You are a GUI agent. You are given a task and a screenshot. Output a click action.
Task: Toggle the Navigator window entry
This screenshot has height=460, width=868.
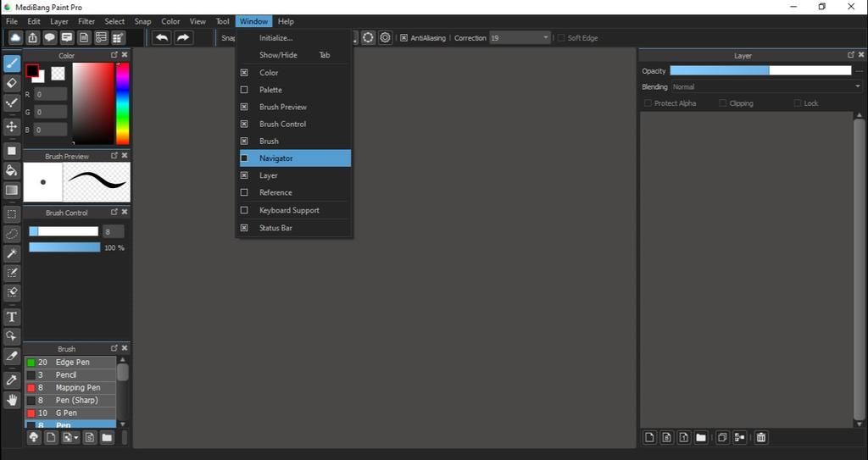point(295,158)
